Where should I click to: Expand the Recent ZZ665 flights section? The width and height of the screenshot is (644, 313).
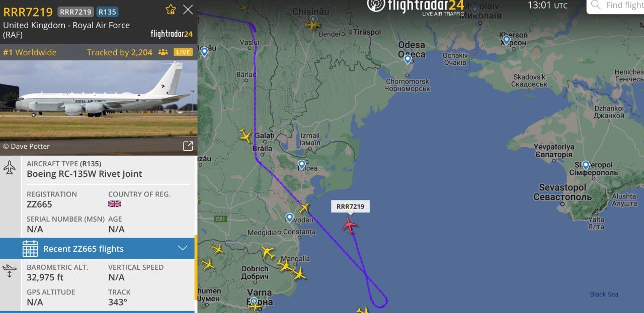[183, 249]
